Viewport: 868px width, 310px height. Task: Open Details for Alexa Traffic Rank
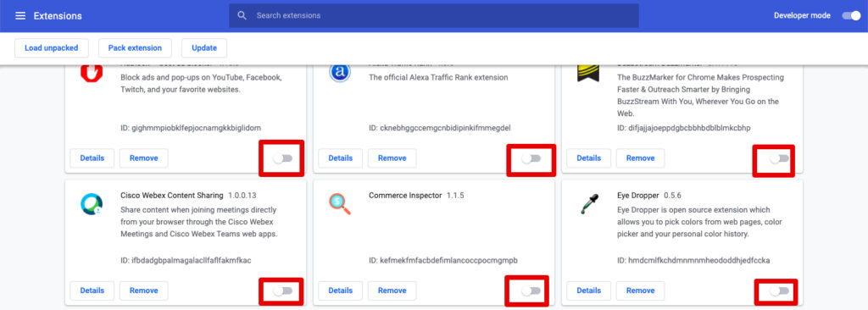[341, 158]
